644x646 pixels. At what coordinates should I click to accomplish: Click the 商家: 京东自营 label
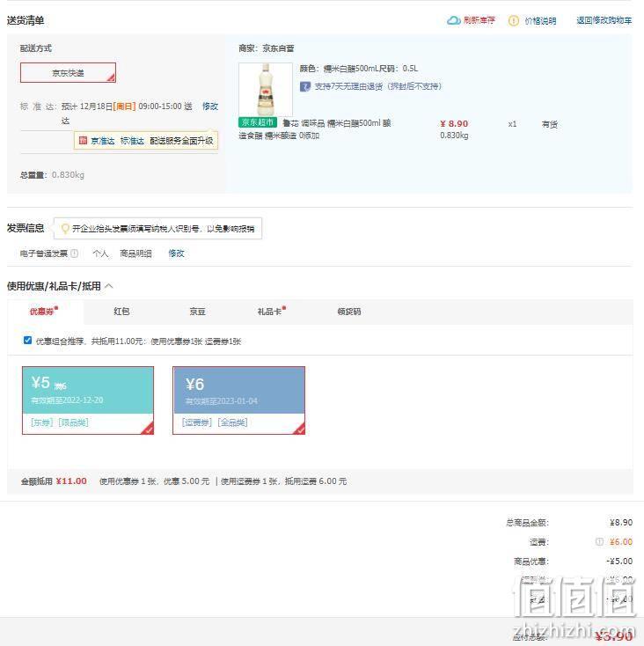coord(267,48)
